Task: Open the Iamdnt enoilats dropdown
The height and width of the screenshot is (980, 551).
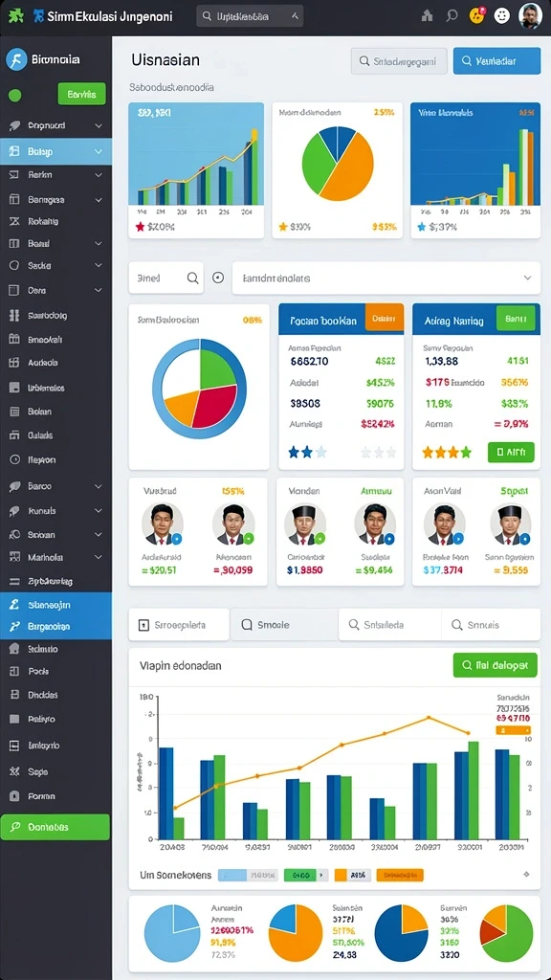Action: click(x=386, y=278)
